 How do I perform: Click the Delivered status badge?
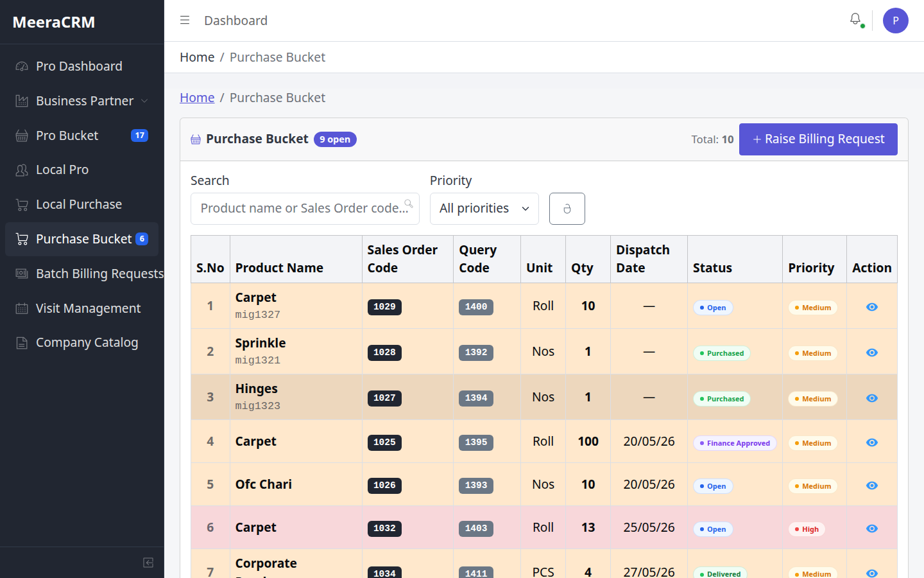pos(720,574)
